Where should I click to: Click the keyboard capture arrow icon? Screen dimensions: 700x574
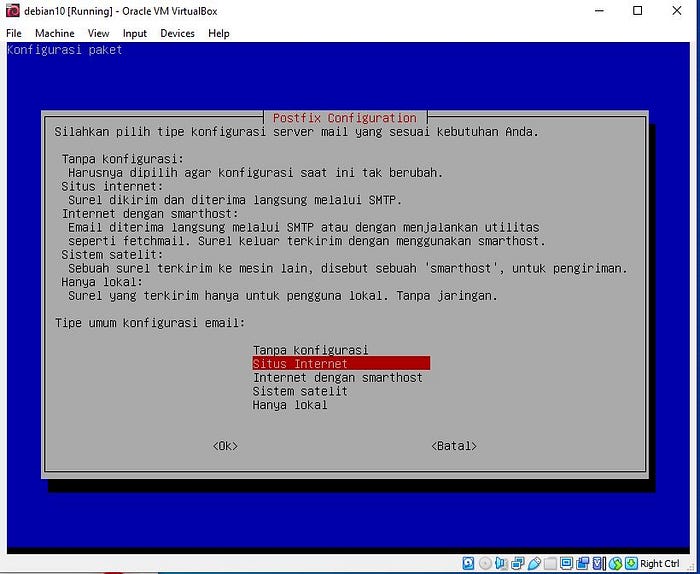(x=631, y=563)
